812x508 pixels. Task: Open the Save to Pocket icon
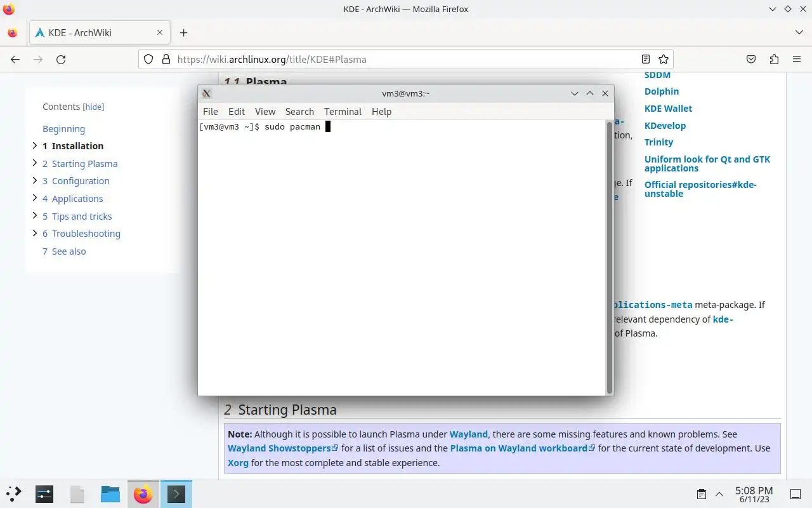pyautogui.click(x=751, y=59)
